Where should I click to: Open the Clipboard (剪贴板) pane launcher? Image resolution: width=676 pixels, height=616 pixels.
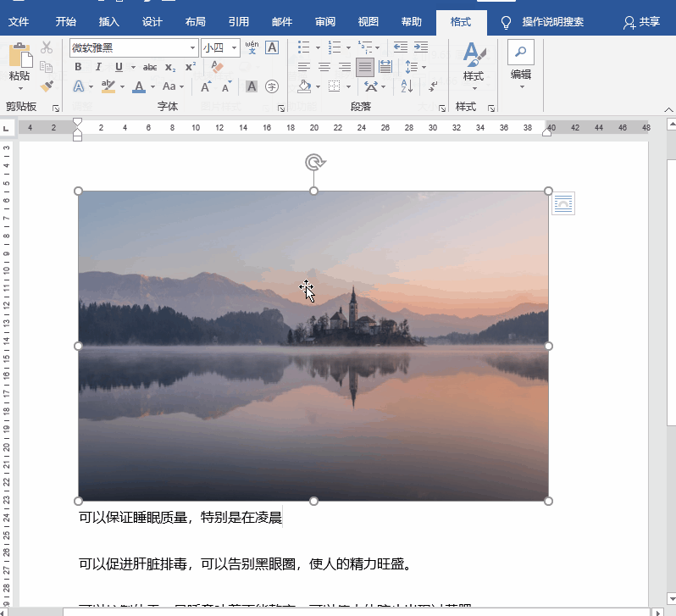point(56,108)
